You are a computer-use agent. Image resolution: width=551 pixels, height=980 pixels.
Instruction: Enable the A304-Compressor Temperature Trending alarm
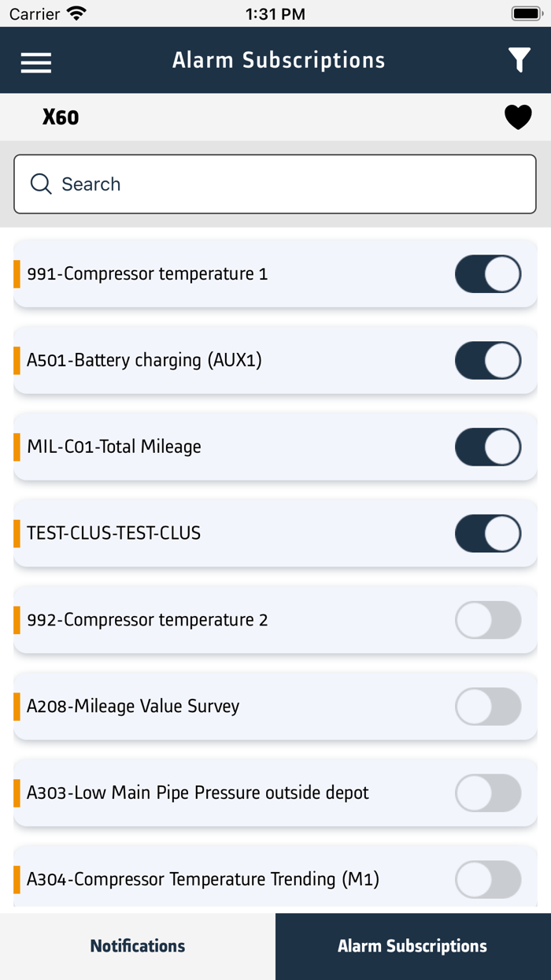tap(487, 879)
